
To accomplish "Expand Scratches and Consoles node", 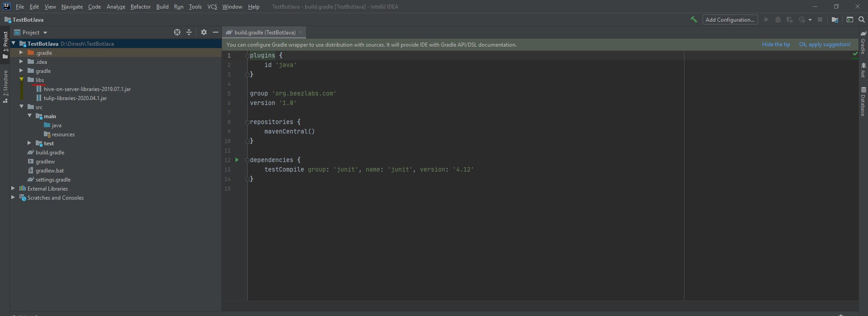I will 13,197.
